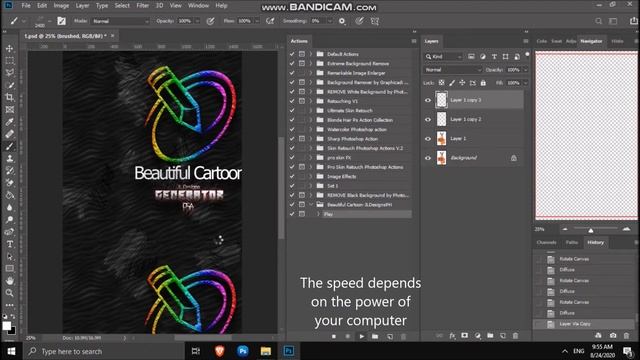
Task: Create new adjustment layer icon
Action: [478, 336]
